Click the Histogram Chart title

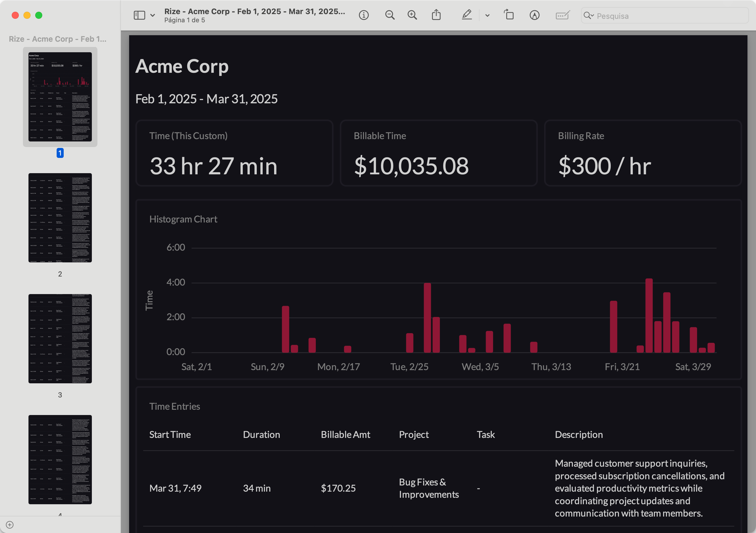click(183, 219)
